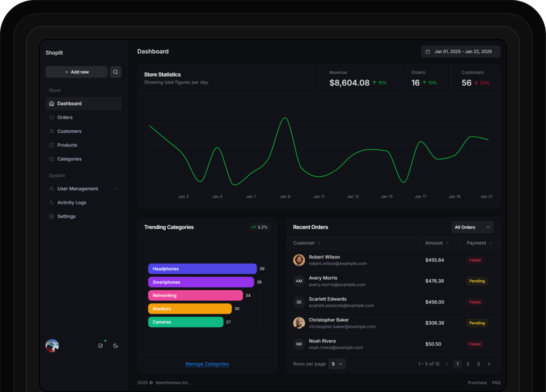Click the purple Smartphones bar
Screen dimensions: 546x392
click(x=201, y=282)
